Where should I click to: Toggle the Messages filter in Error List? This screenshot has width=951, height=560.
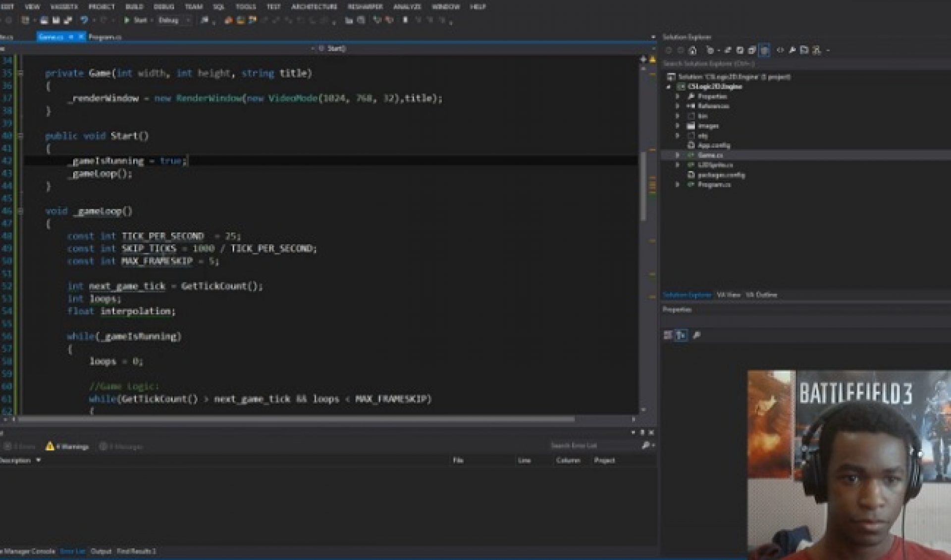click(x=121, y=446)
